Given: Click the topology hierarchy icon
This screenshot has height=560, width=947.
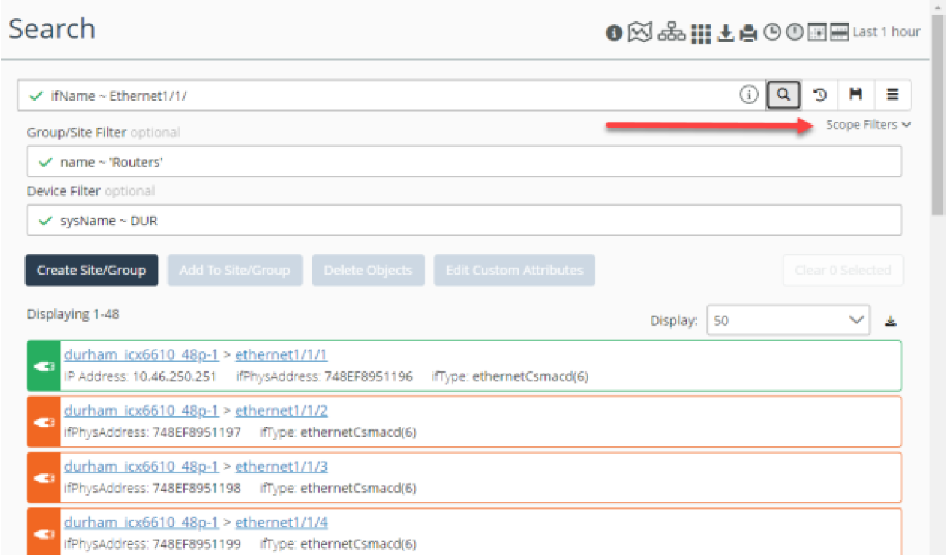Looking at the screenshot, I should (x=670, y=33).
